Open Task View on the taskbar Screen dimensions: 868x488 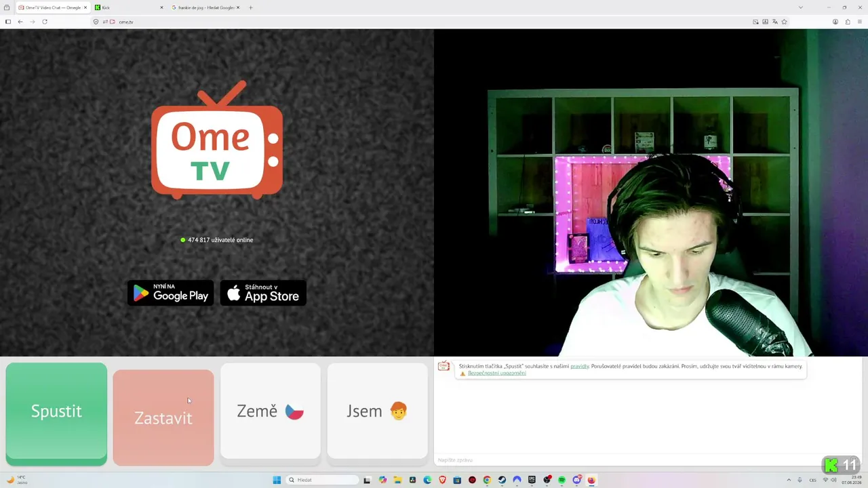click(368, 480)
